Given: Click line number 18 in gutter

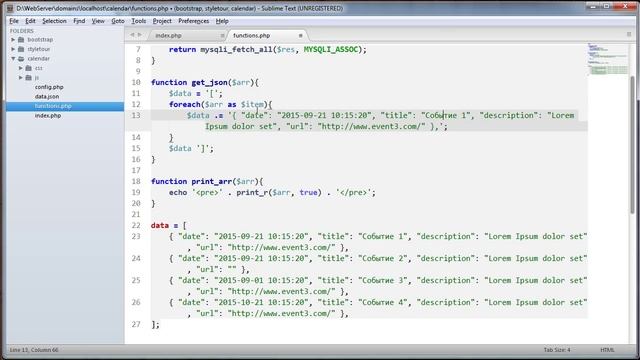Looking at the screenshot, I should point(136,181).
